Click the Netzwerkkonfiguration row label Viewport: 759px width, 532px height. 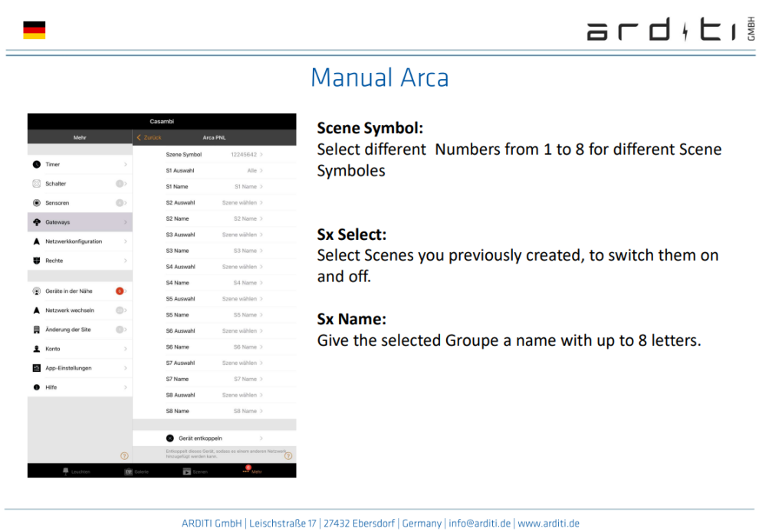(x=74, y=241)
